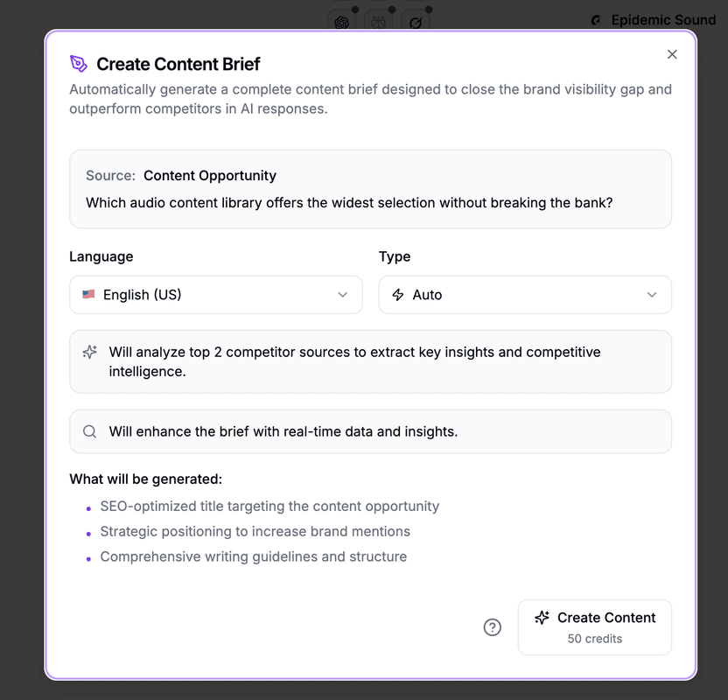Click the Epidemic Sound logo icon

coord(597,20)
